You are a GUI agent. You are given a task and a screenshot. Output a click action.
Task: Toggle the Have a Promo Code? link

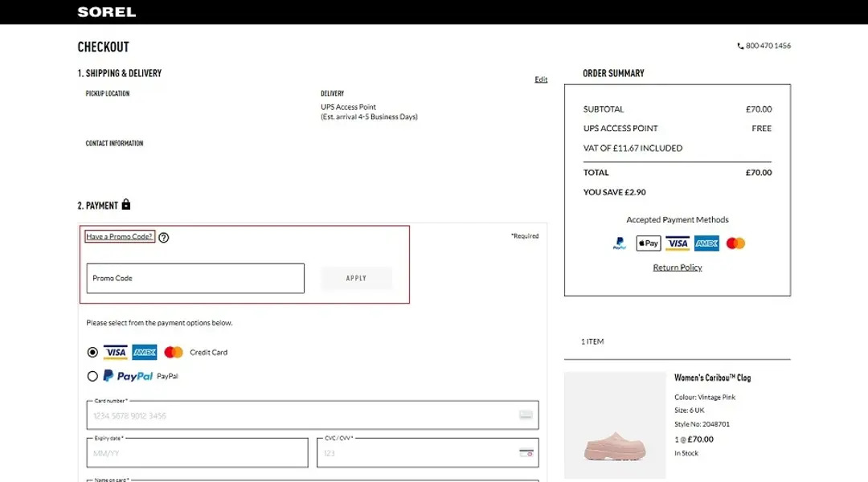pyautogui.click(x=119, y=236)
